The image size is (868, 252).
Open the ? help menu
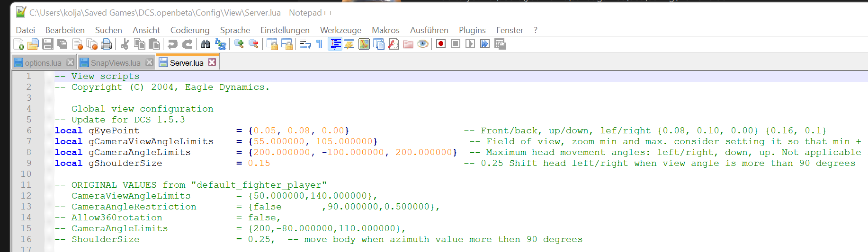(536, 30)
